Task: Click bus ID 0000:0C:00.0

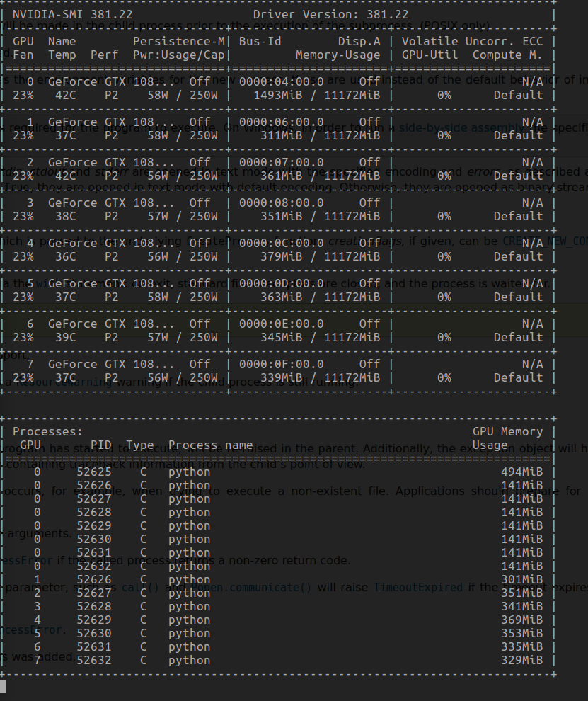Action: pyautogui.click(x=282, y=243)
